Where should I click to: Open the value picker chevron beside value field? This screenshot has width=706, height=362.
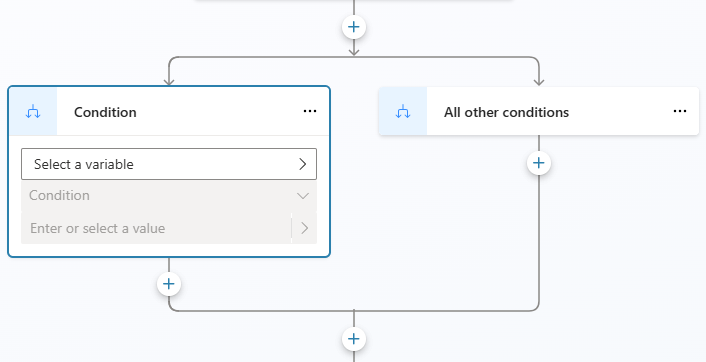coord(304,228)
